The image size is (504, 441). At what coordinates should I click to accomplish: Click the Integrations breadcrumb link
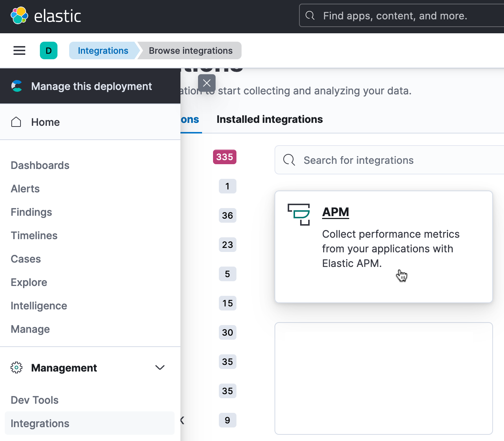(x=103, y=50)
